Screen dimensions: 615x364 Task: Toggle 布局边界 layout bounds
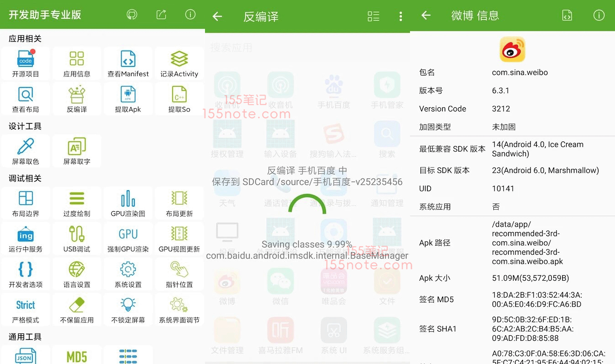(x=26, y=203)
